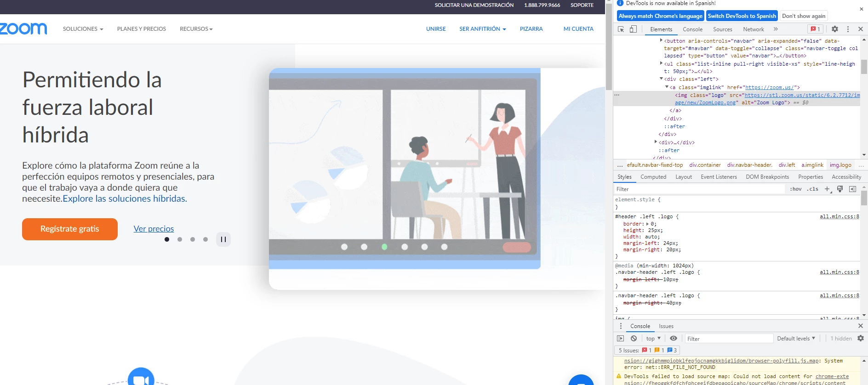Open the blue chat bubble widget
This screenshot has width=868, height=385.
582,380
